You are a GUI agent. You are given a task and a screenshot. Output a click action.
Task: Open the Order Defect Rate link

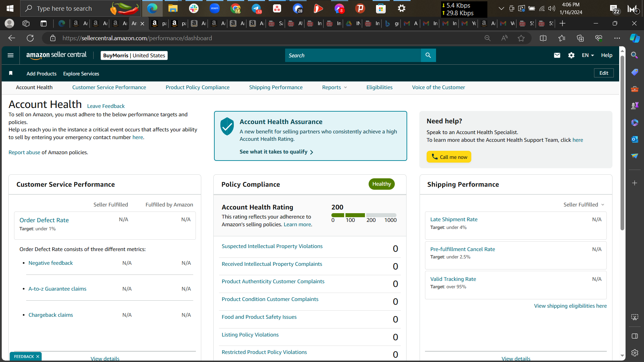pyautogui.click(x=44, y=220)
